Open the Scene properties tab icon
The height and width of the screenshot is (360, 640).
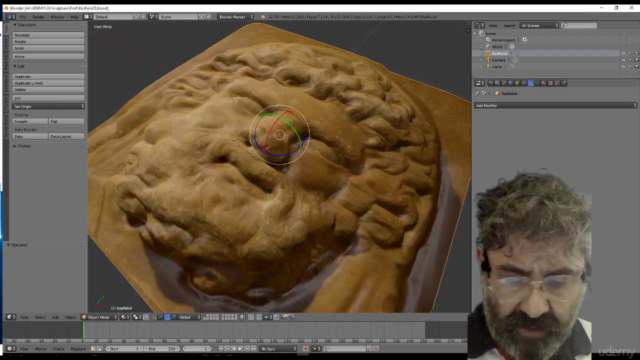[x=504, y=83]
